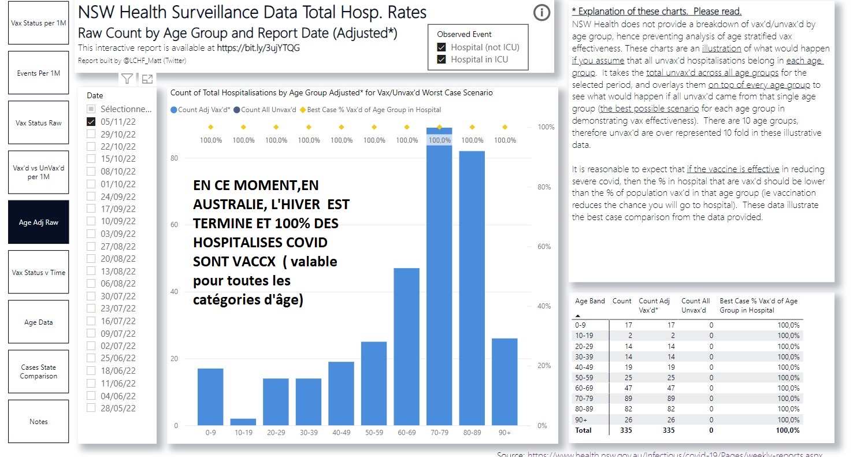
Task: Click the info icon in the header
Action: click(541, 13)
